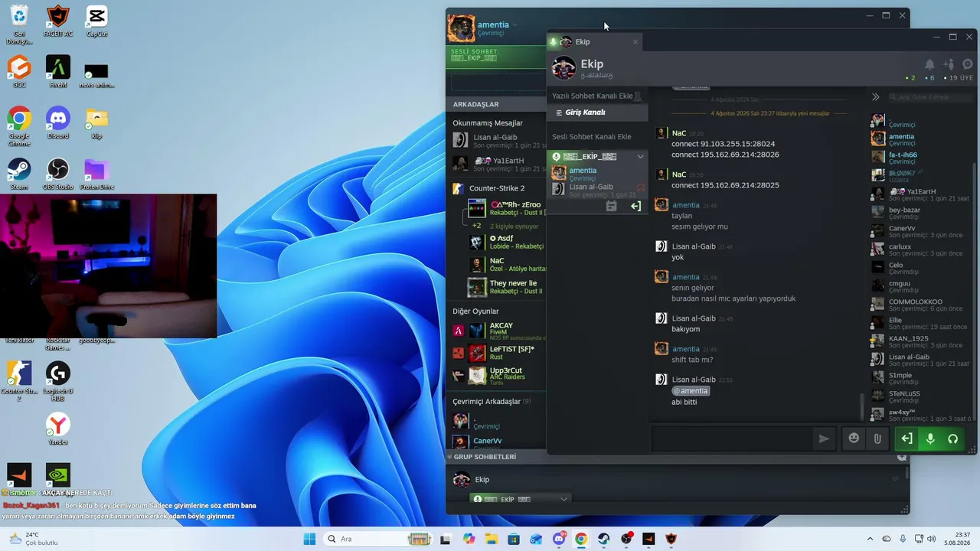Toggle headphone audio output in voice chat
Image resolution: width=980 pixels, height=551 pixels.
click(x=953, y=439)
